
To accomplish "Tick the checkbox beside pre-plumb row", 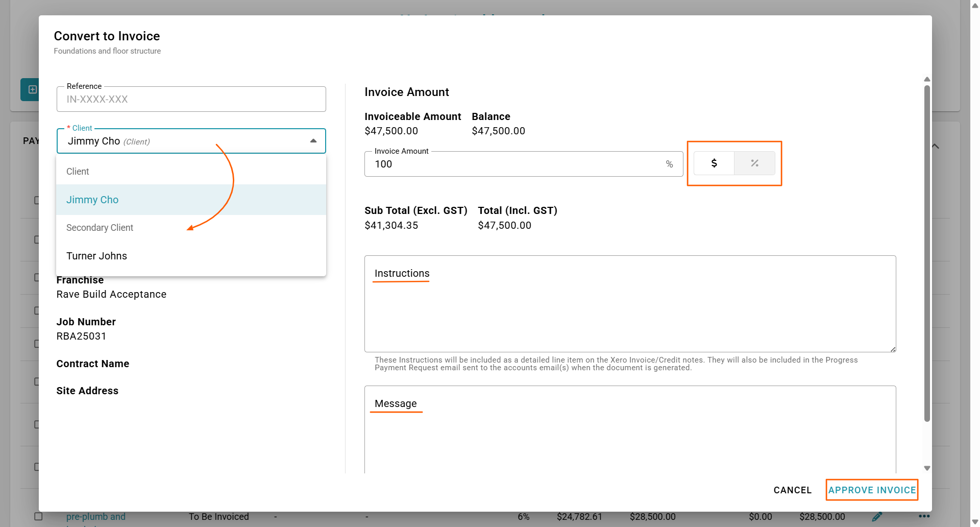I will click(x=38, y=516).
